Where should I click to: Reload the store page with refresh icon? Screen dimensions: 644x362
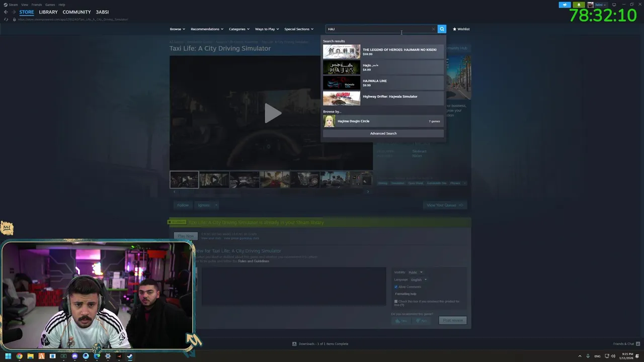coord(6,20)
